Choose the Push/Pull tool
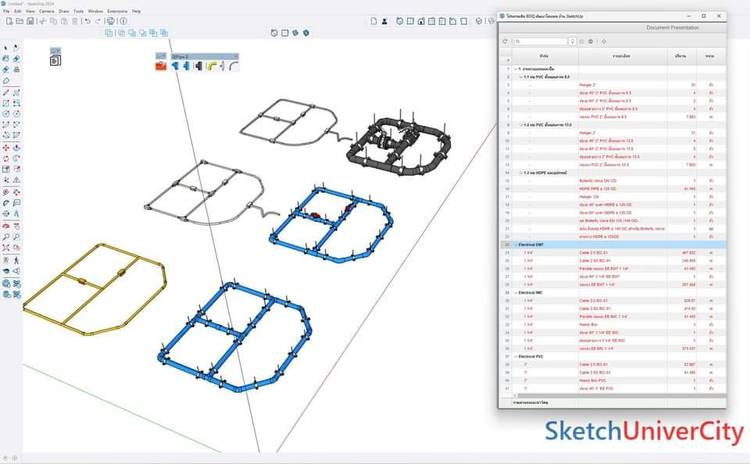The image size is (750, 464). point(17,148)
